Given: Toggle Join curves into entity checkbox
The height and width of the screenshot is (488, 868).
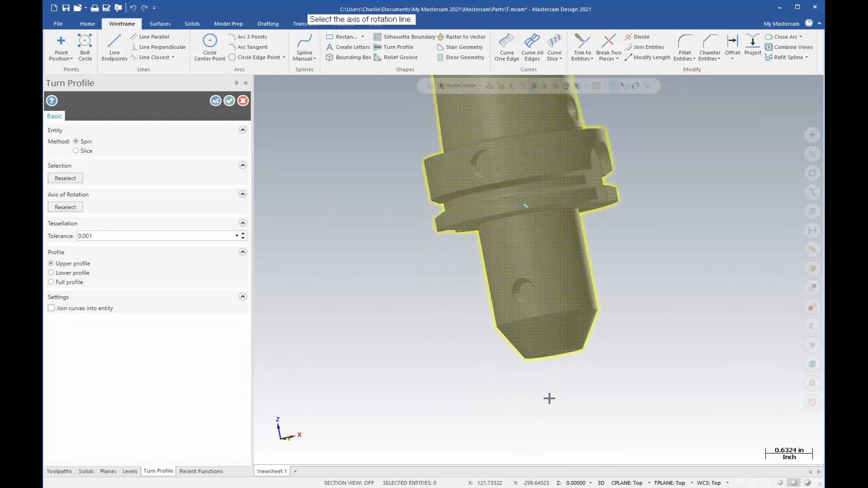Looking at the screenshot, I should coord(51,308).
